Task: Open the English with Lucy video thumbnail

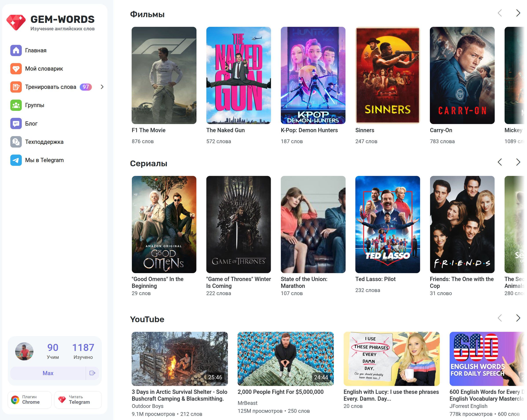Action: click(392, 359)
